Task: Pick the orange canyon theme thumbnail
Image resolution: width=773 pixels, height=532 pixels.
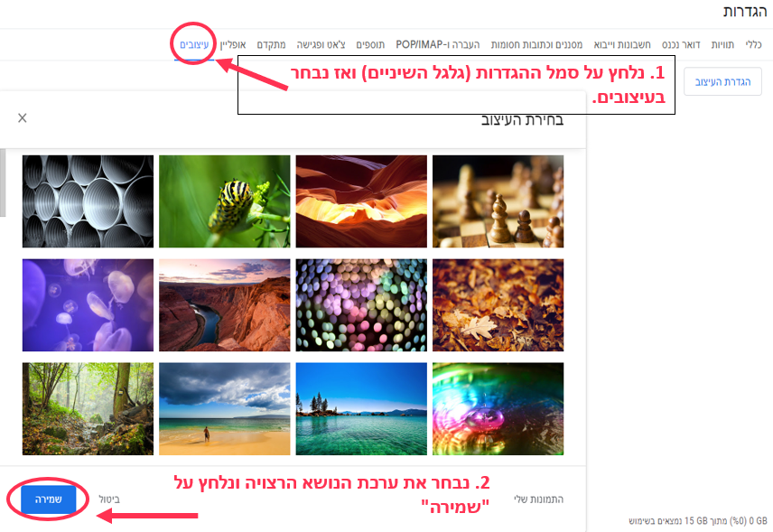Action: (x=361, y=201)
